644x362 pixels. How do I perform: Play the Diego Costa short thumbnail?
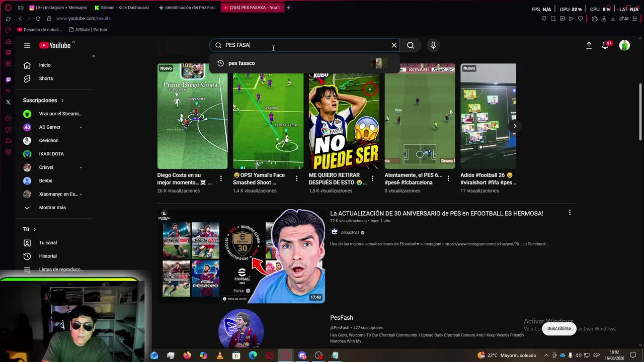(x=192, y=116)
